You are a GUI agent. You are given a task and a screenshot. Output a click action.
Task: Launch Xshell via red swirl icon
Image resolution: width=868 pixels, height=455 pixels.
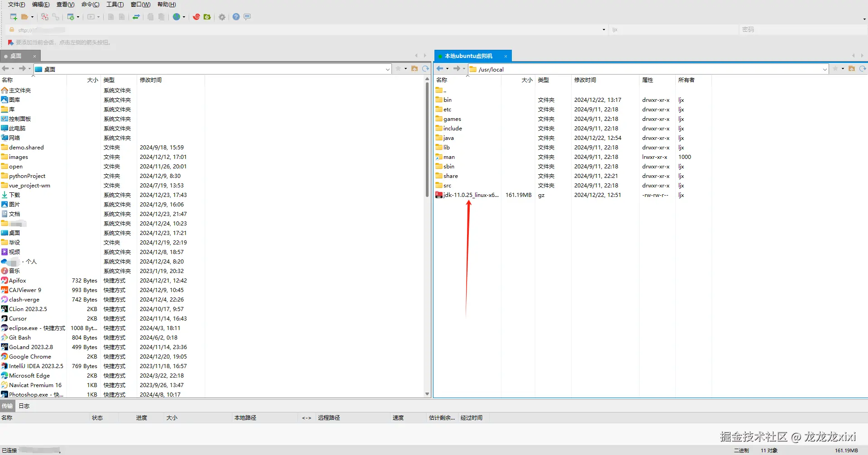click(196, 17)
